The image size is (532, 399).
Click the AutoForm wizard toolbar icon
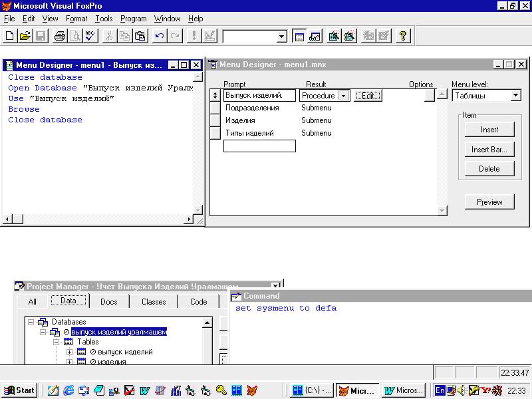[x=368, y=36]
